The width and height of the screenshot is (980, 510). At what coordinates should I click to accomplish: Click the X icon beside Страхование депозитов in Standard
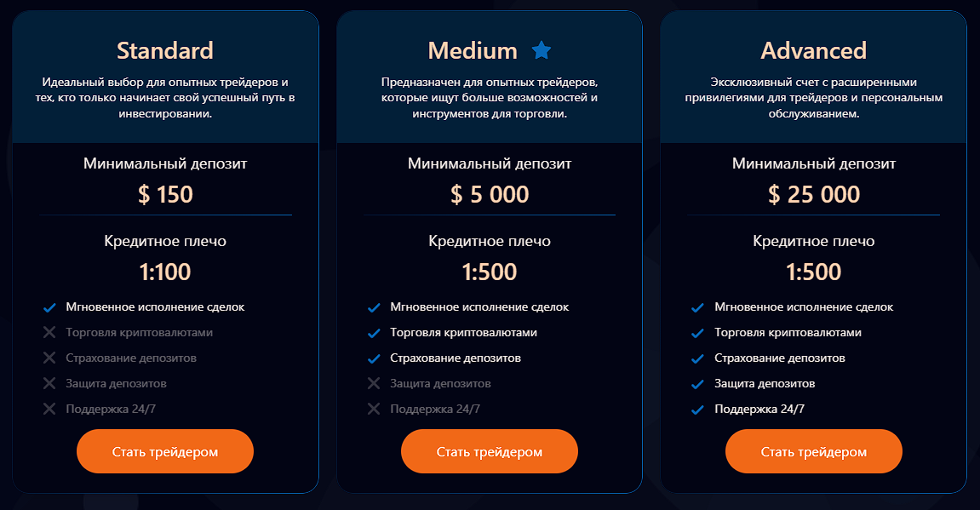click(49, 358)
